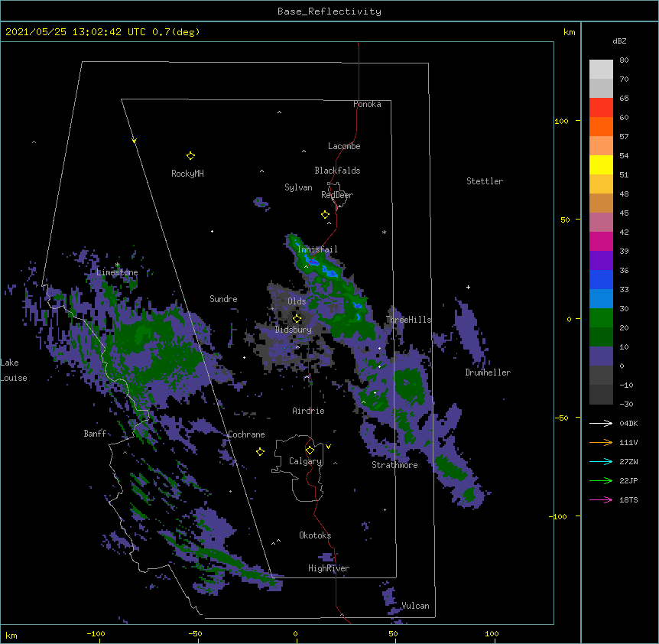Image resolution: width=659 pixels, height=644 pixels.
Task: Click the Cochrane town label
Action: [246, 434]
